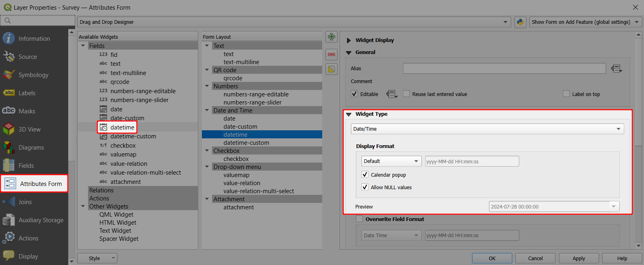The width and height of the screenshot is (644, 265).
Task: Click the datetime-custom field icon
Action: click(x=103, y=136)
